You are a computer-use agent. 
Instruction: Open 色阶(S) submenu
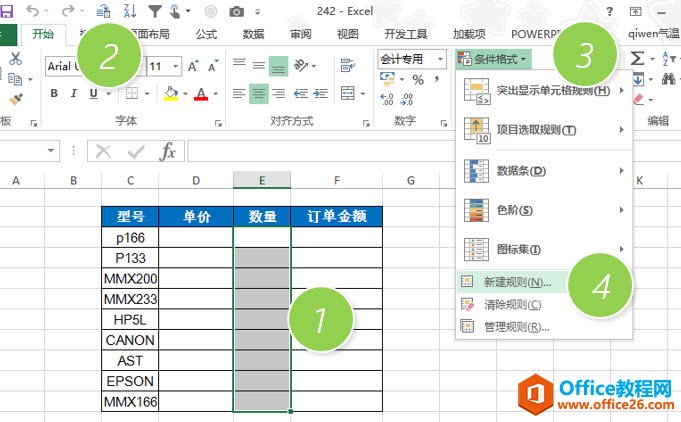(544, 210)
